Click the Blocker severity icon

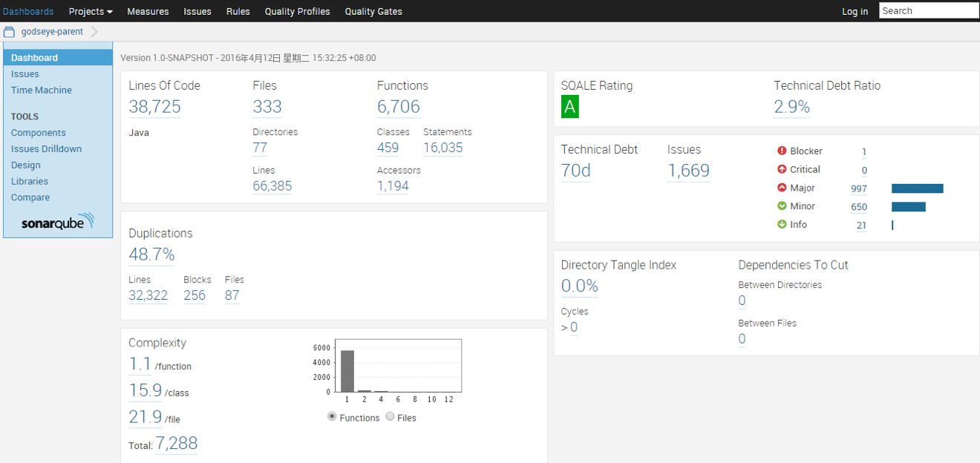tap(782, 151)
